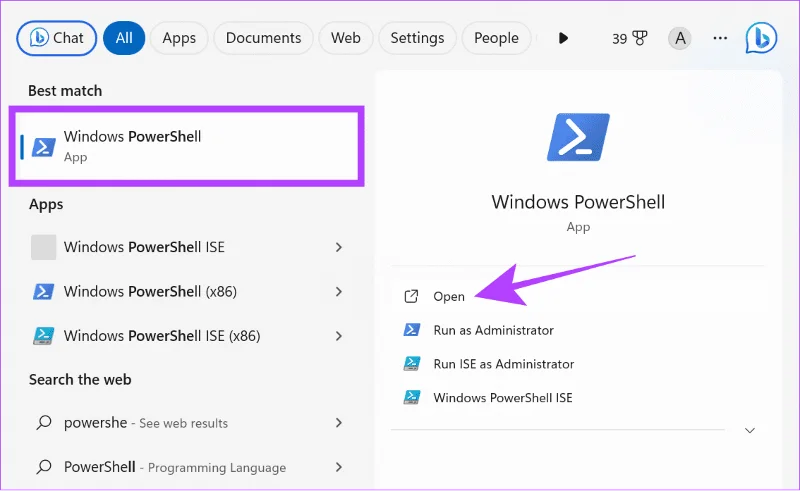This screenshot has width=800, height=491.
Task: Click Open in the details panel
Action: point(578,297)
